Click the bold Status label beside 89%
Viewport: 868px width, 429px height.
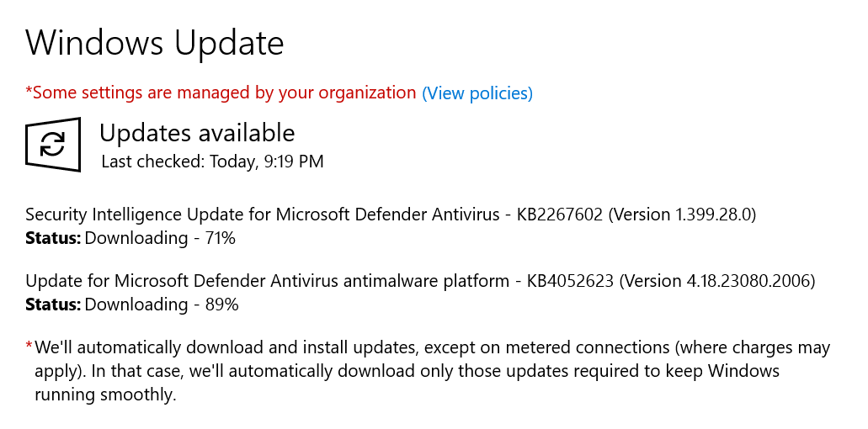click(53, 305)
